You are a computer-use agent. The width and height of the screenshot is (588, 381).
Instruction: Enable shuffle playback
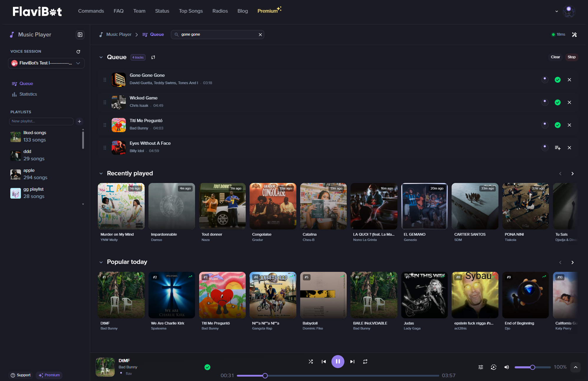311,362
